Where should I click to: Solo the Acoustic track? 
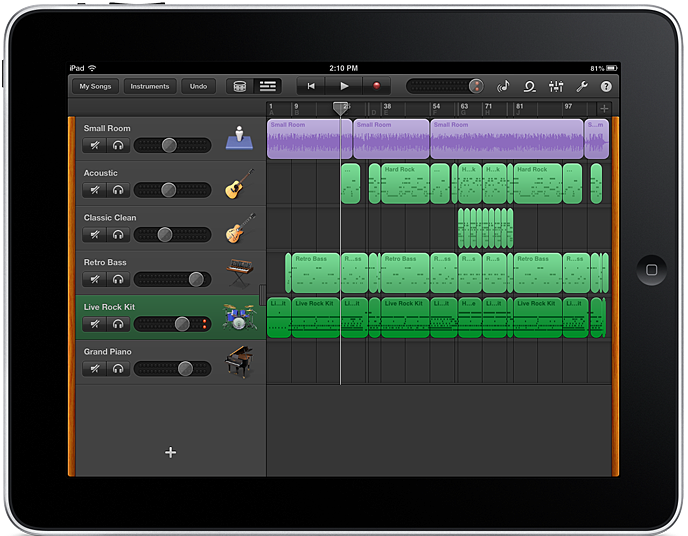[118, 190]
